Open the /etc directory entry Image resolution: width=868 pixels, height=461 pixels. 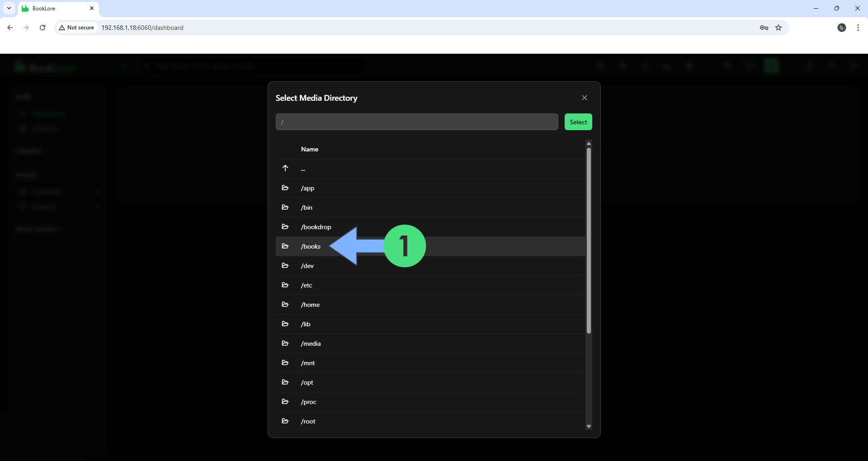tap(307, 285)
